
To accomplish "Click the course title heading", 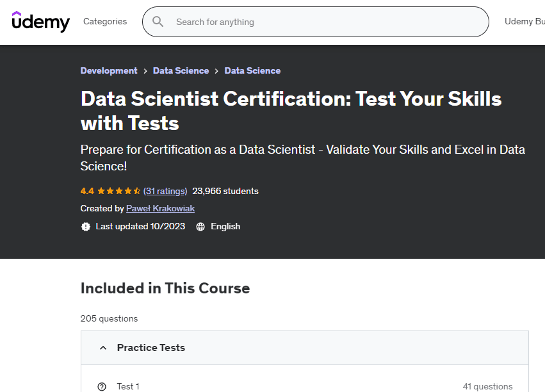I will click(291, 110).
